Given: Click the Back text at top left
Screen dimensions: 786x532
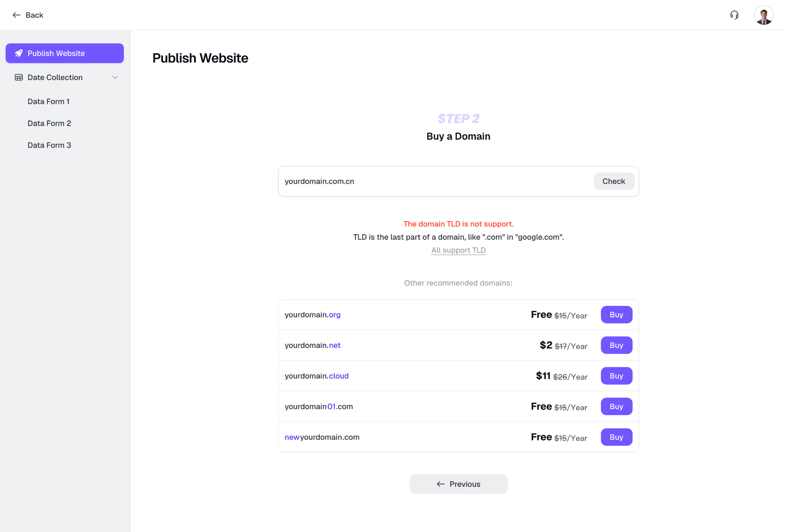Looking at the screenshot, I should (34, 15).
